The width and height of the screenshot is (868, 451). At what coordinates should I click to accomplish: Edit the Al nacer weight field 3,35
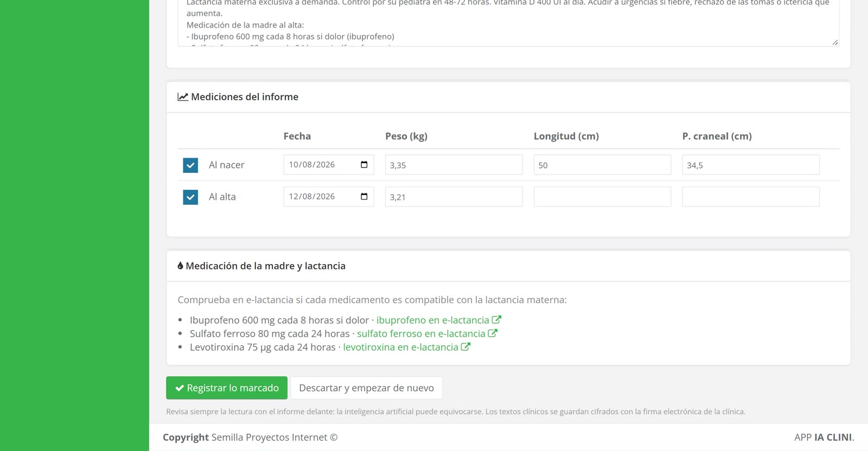454,165
